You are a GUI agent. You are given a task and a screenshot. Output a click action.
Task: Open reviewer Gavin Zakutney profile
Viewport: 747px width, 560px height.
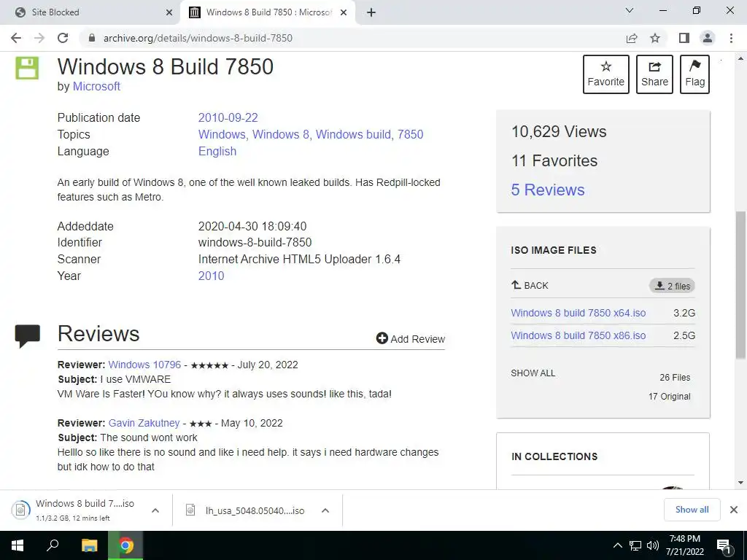point(144,423)
